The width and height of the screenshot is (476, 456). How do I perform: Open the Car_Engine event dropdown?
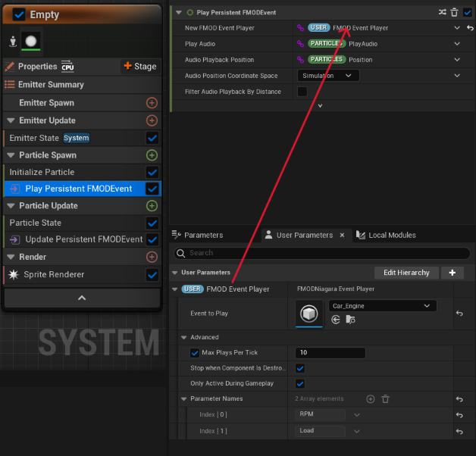coord(382,306)
